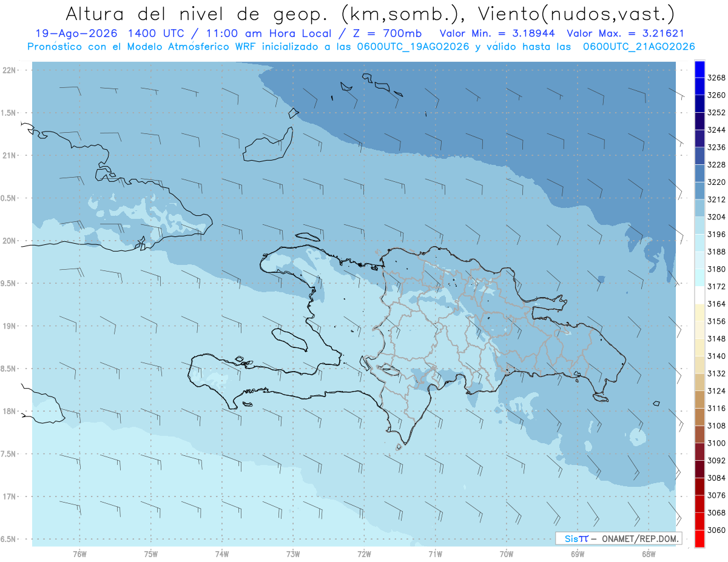Viewport: 728px width, 562px height.
Task: Click the 18N latitude label
Action: 10,411
